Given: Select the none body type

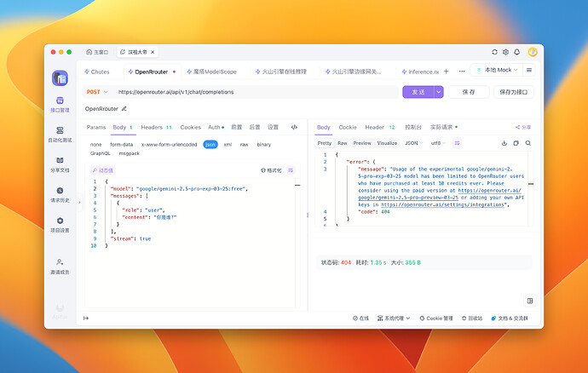Looking at the screenshot, I should 95,144.
